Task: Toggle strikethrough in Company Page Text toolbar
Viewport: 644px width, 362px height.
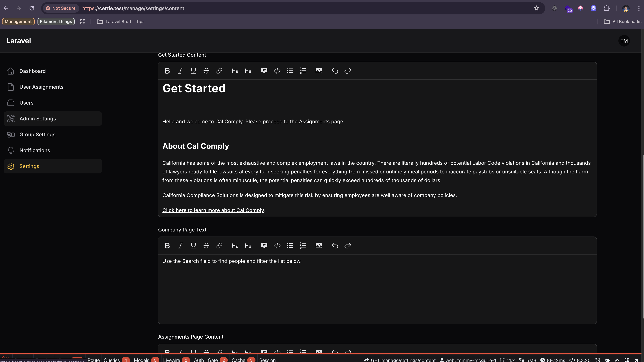Action: tap(206, 246)
